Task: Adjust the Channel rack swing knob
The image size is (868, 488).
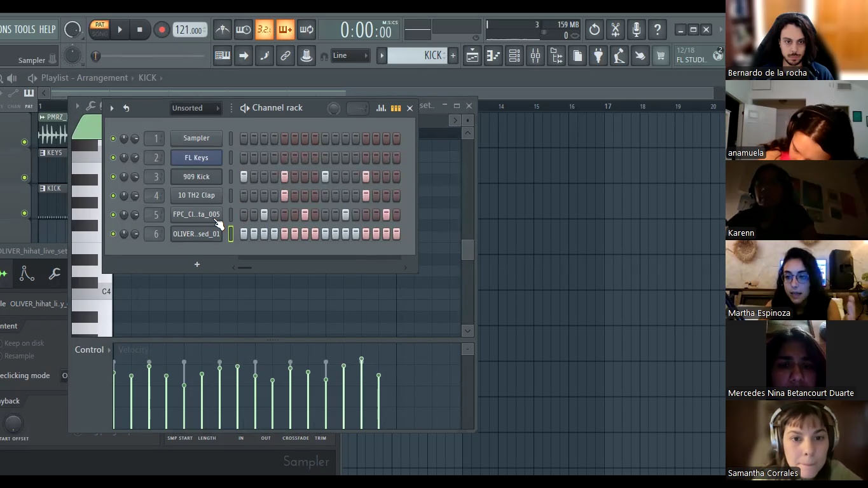Action: click(333, 109)
